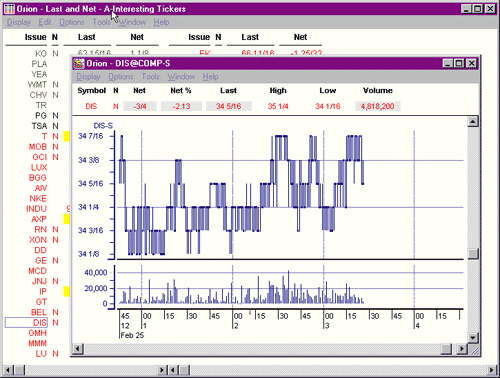The height and width of the screenshot is (378, 500).
Task: Open the Tools menu in chart window
Action: tap(150, 77)
